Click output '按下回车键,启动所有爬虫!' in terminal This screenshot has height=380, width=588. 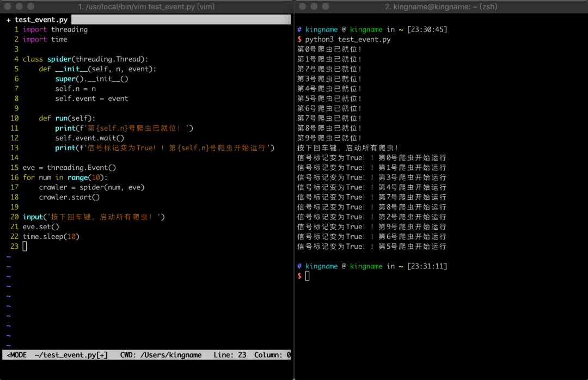[x=348, y=148]
